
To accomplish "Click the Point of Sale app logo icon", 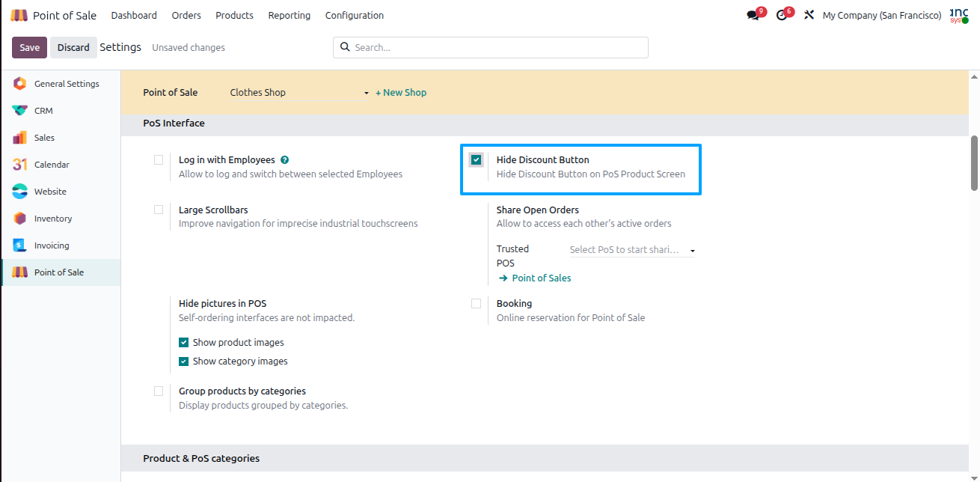I will pos(19,15).
